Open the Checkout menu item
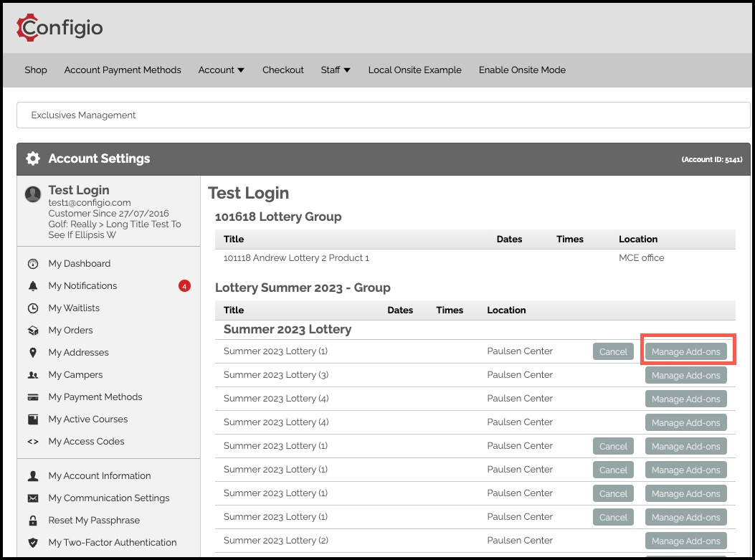 pyautogui.click(x=283, y=70)
